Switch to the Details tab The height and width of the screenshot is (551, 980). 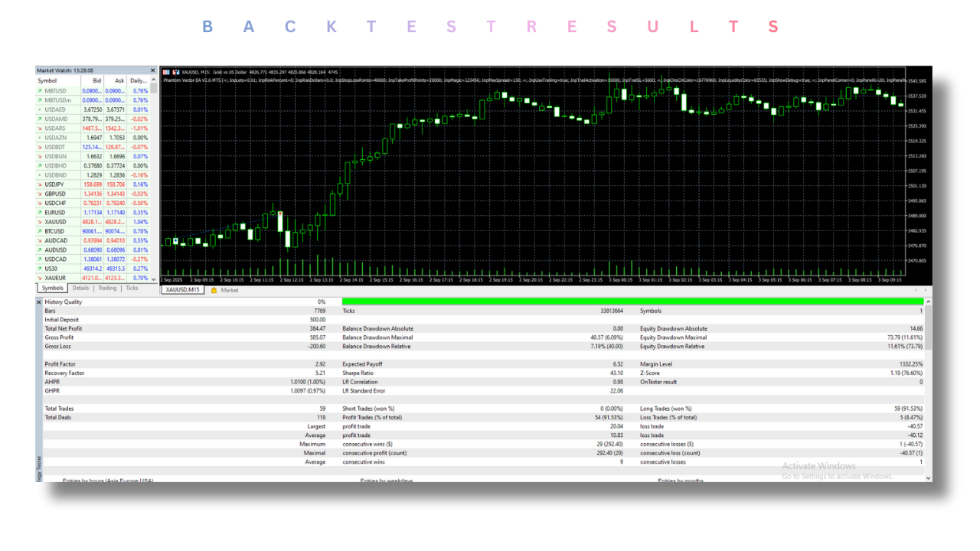tap(80, 289)
